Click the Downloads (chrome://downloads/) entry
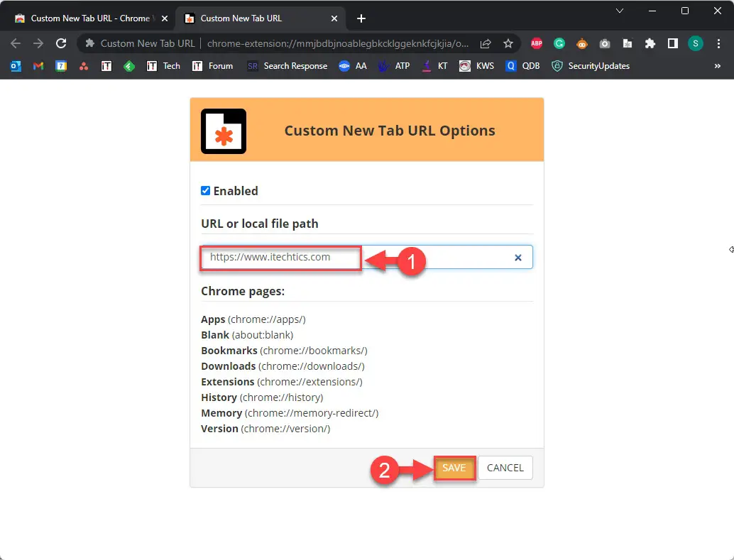734x560 pixels. pyautogui.click(x=283, y=366)
